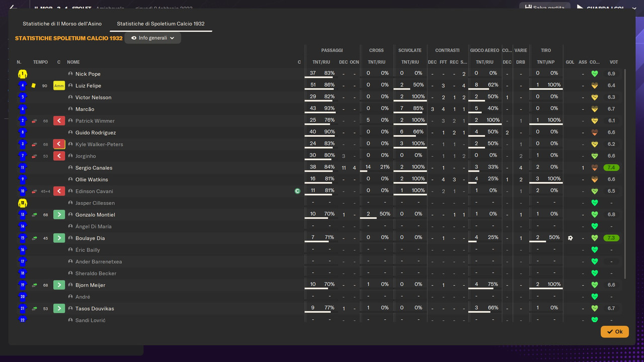This screenshot has height=362, width=644.
Task: Click the vertical scrollbar of the player stats table
Action: (625, 173)
